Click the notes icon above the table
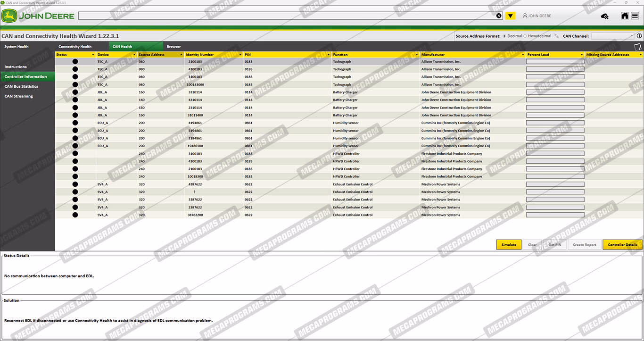644x341 pixels. (x=637, y=47)
